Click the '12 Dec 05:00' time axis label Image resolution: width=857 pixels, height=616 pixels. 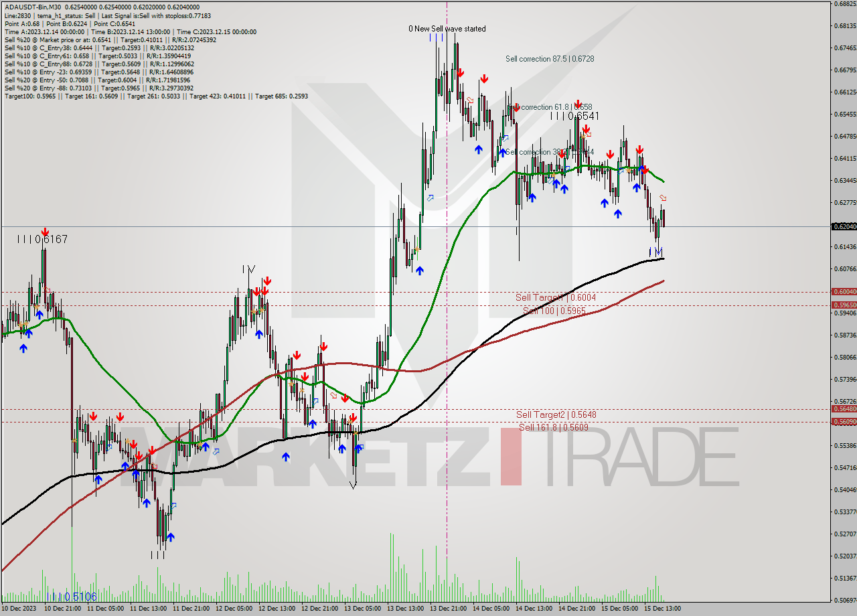[x=234, y=609]
